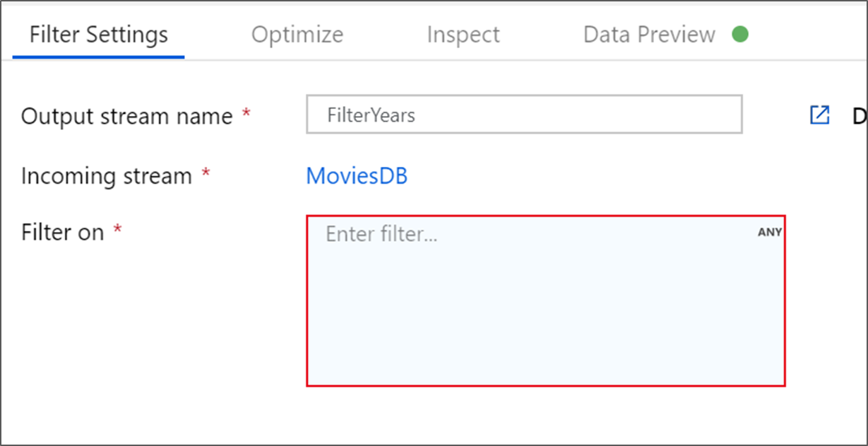Open the MoviesDB incoming stream
The width and height of the screenshot is (868, 446).
356,175
